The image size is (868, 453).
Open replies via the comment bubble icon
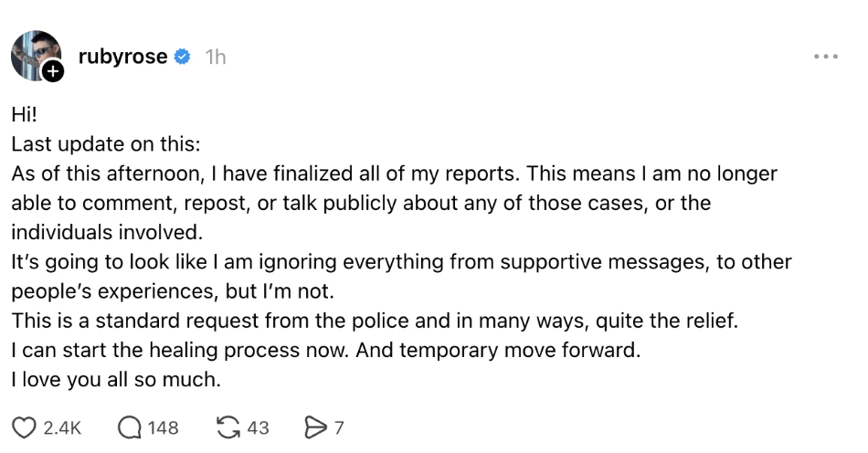point(130,427)
